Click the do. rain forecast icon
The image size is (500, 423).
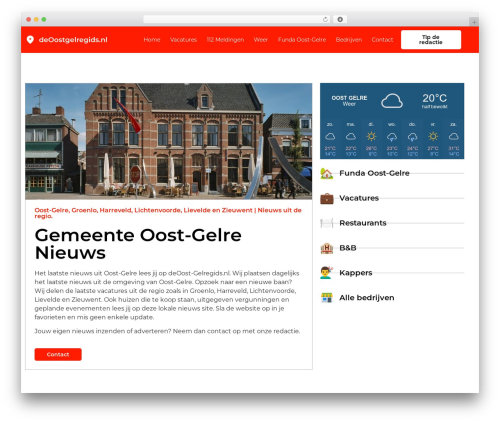tap(412, 137)
